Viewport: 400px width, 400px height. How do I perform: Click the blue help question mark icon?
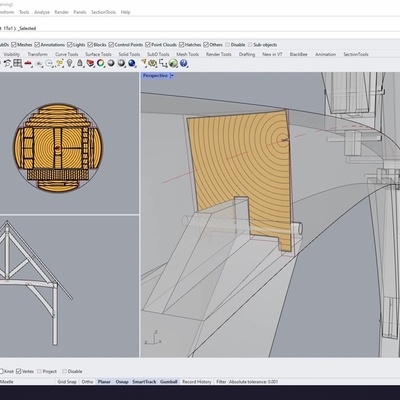[183, 63]
